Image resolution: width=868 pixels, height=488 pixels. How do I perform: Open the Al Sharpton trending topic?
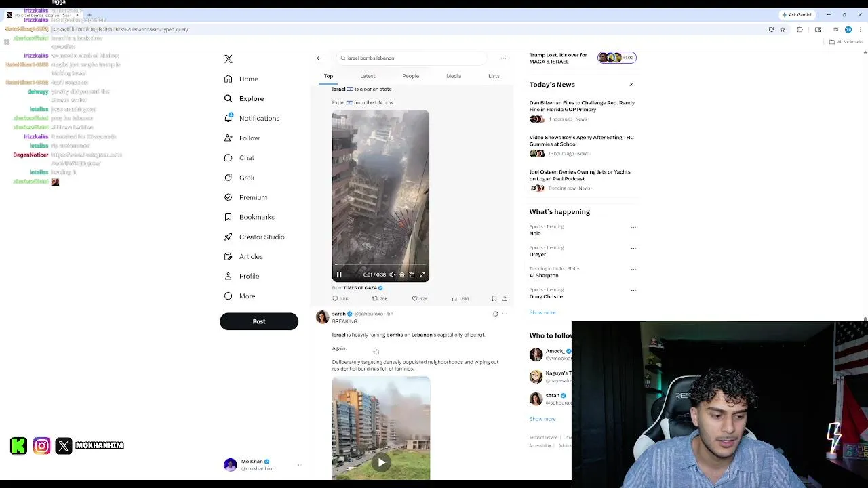pos(544,275)
